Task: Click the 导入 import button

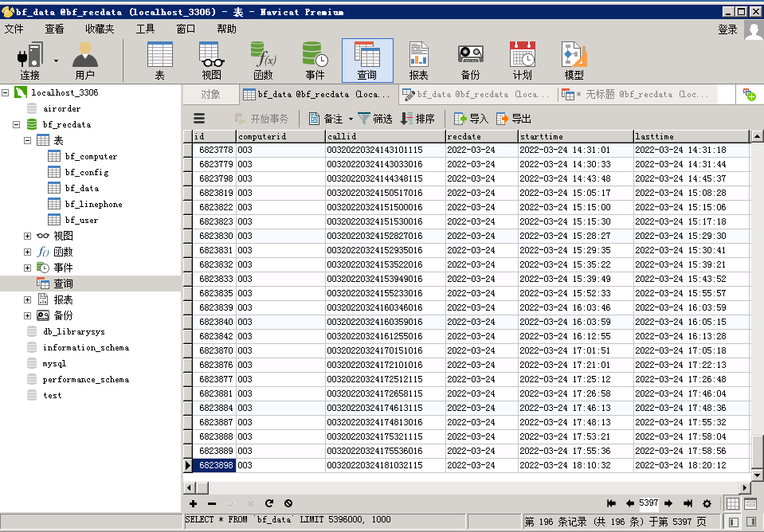Action: [x=471, y=119]
